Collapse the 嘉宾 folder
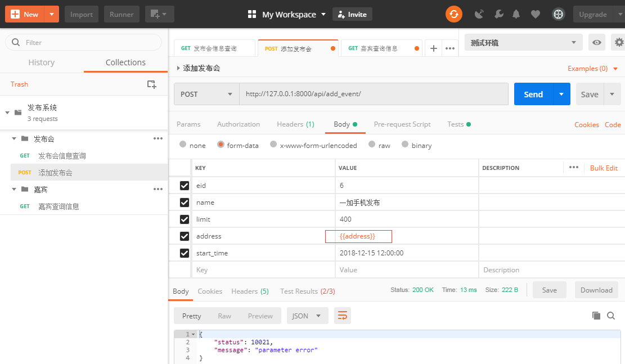 click(x=14, y=189)
